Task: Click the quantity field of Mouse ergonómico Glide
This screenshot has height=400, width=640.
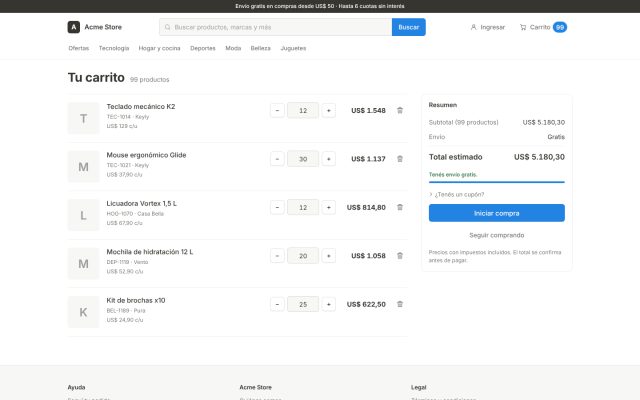Action: (x=303, y=159)
